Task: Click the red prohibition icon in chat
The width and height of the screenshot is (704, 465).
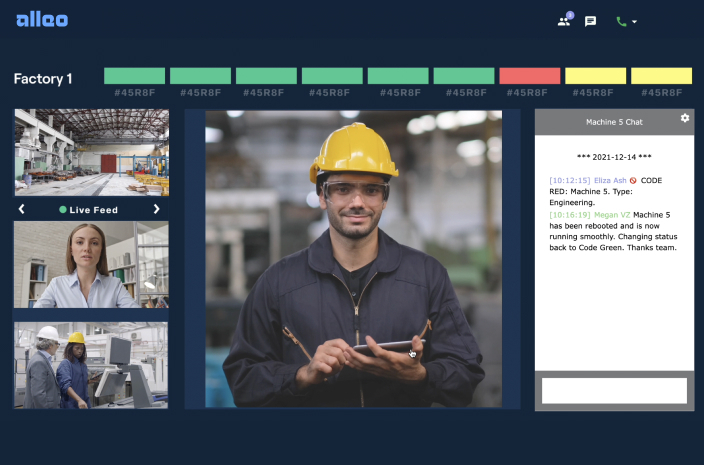Action: [633, 180]
